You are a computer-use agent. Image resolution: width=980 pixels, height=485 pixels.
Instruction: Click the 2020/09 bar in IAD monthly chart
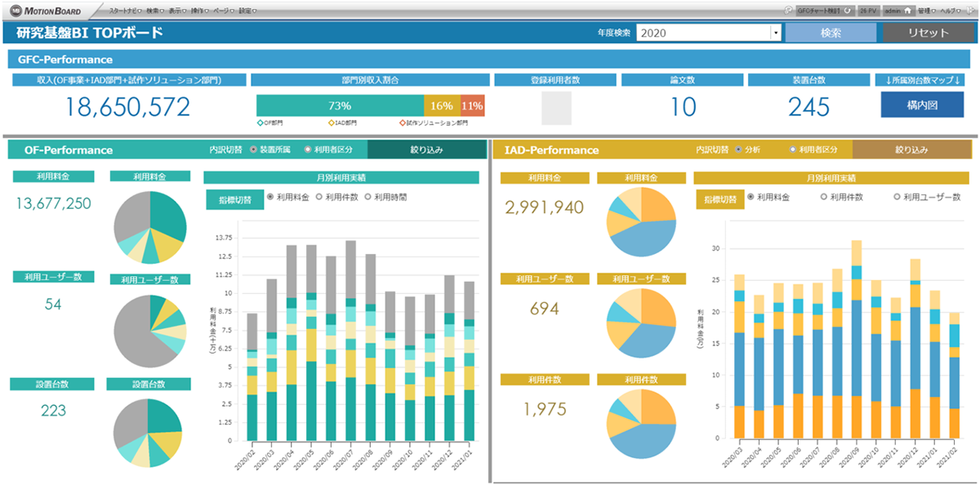click(856, 339)
